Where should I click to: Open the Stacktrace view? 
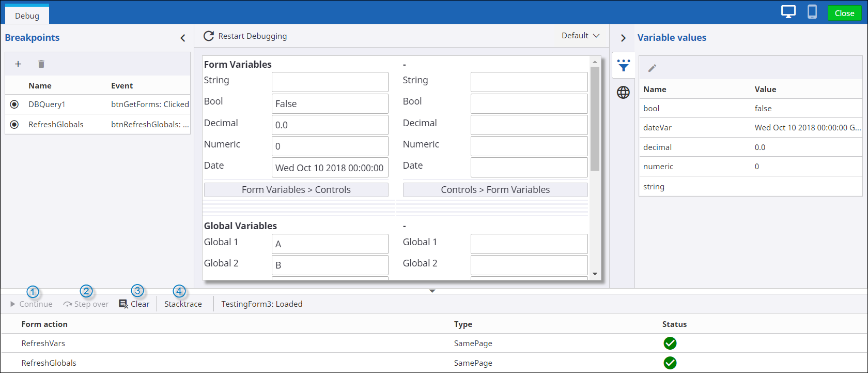pos(183,304)
